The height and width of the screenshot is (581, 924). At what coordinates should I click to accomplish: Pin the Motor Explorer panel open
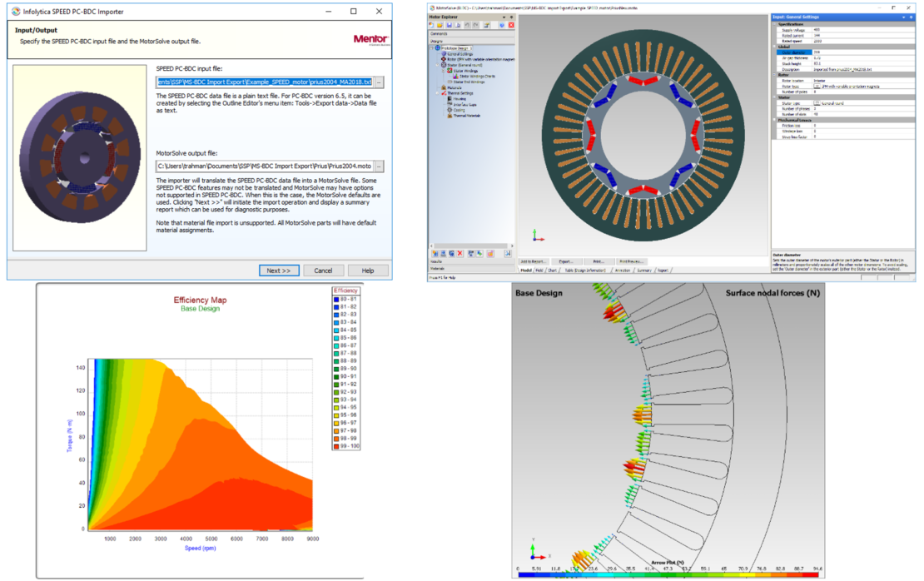[x=512, y=17]
